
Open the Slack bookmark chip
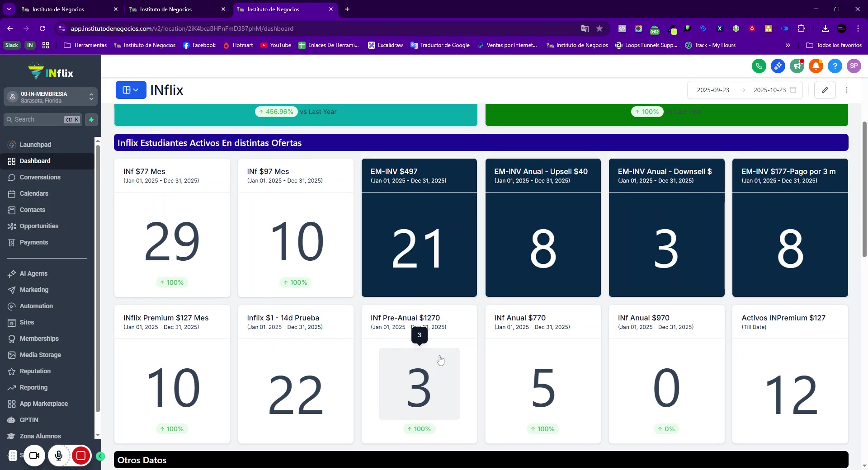(x=12, y=45)
